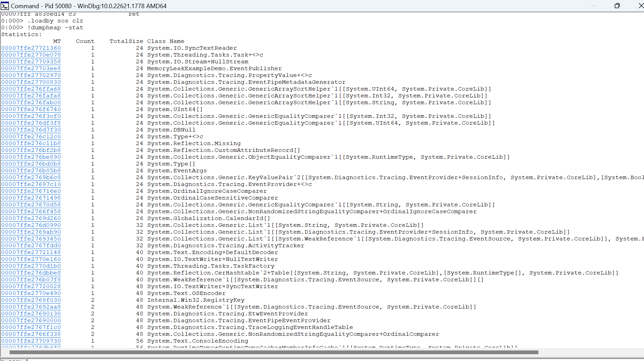Select MT link for System.Text.Encoding+DefaultDecoder

pos(31,252)
